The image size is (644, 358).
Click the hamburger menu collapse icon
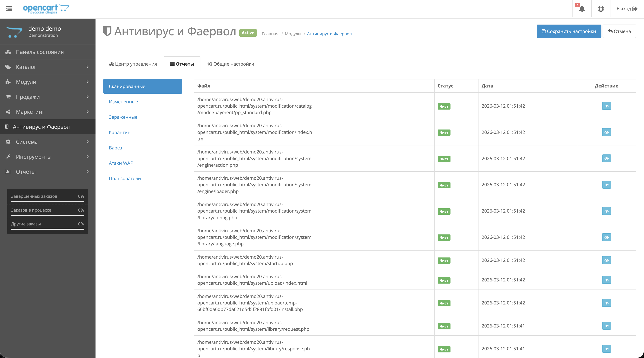click(9, 9)
